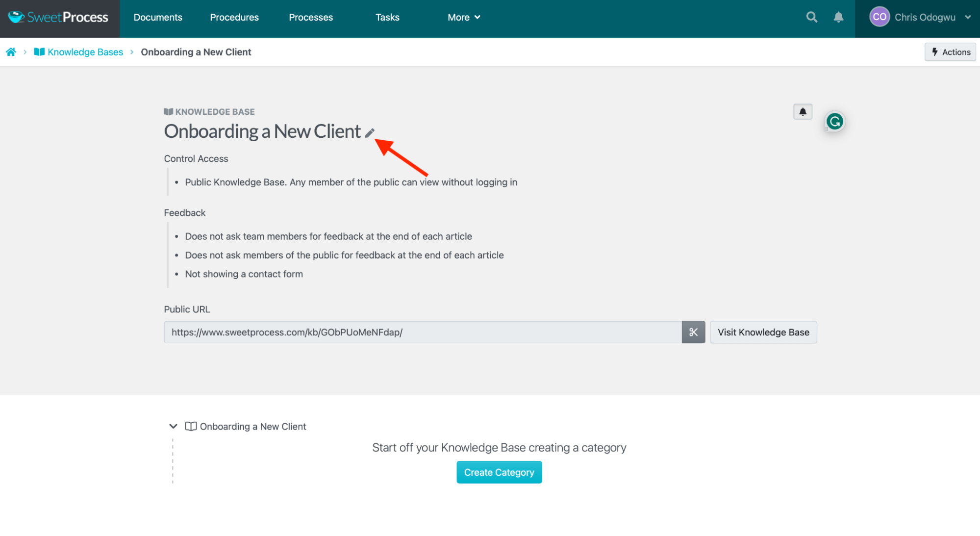
Task: Open the Grammarly floating icon
Action: coord(834,121)
